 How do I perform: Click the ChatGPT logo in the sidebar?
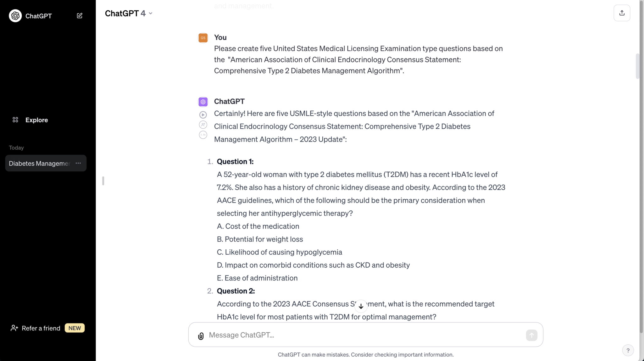point(15,16)
